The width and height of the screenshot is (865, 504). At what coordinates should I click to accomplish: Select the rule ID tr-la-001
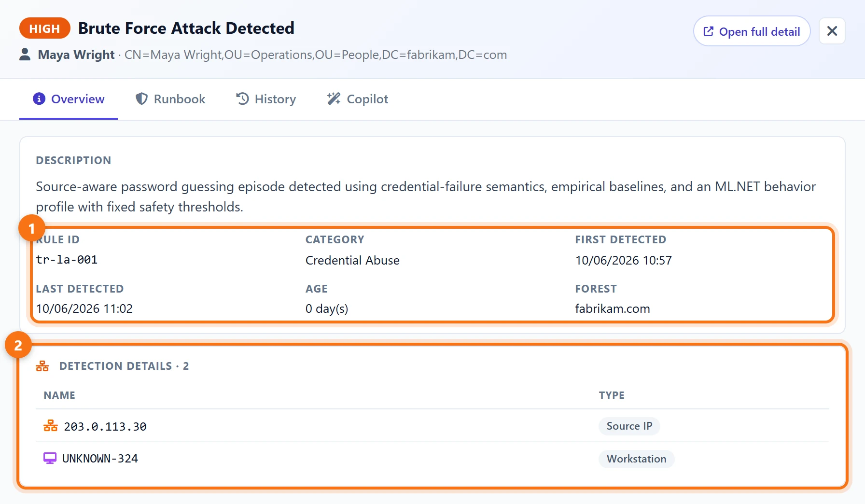click(67, 260)
